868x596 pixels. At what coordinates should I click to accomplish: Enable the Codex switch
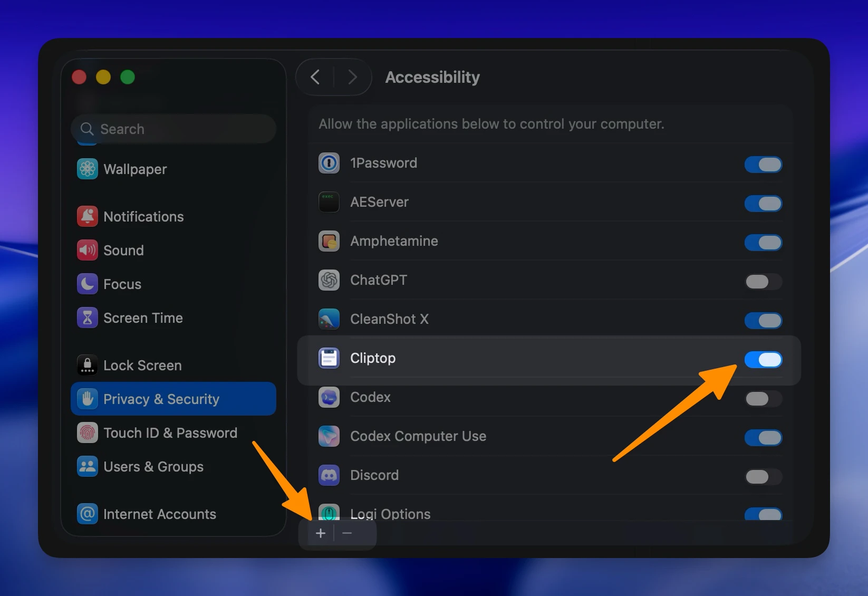click(763, 399)
